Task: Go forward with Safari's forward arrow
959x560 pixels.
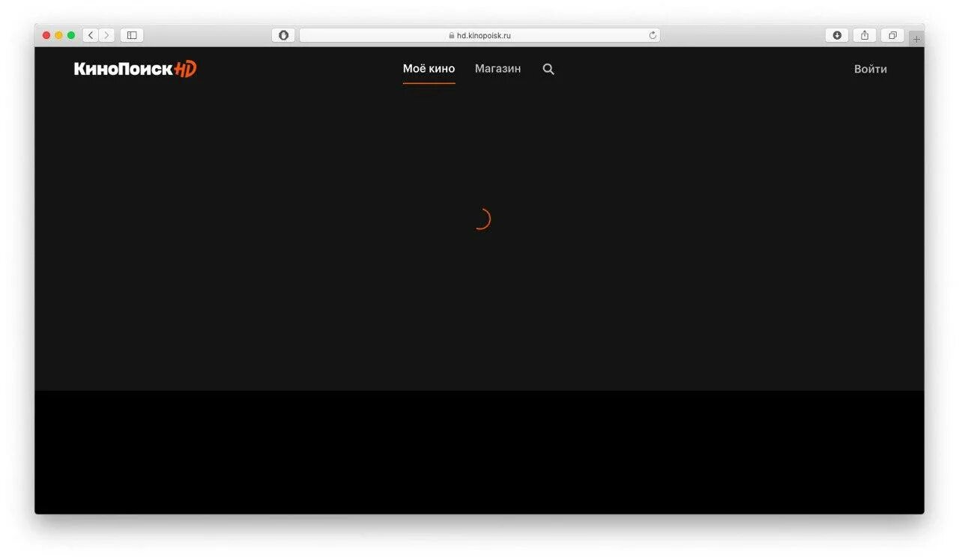Action: click(107, 35)
